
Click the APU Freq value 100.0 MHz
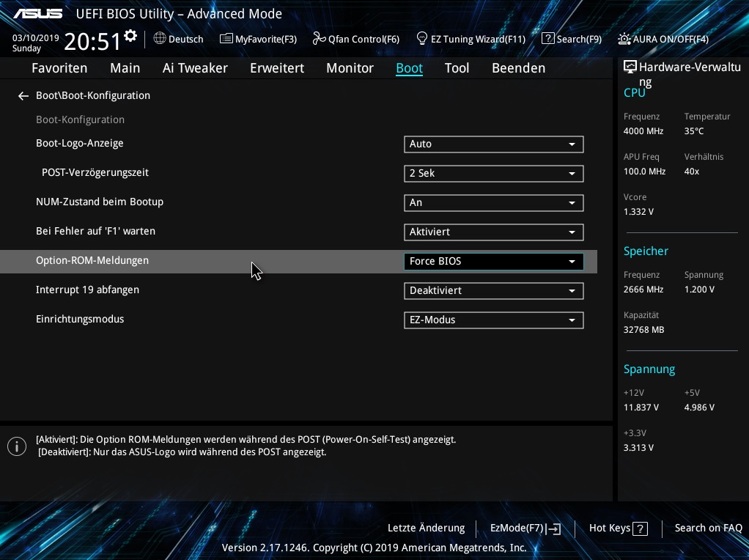[x=644, y=172]
